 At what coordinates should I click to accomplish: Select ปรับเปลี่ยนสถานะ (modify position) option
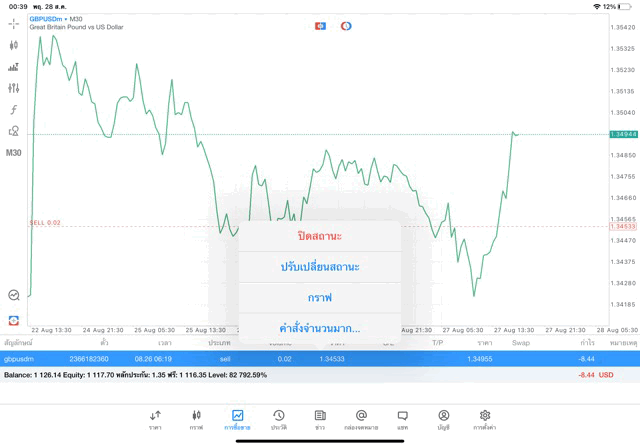coord(319,267)
